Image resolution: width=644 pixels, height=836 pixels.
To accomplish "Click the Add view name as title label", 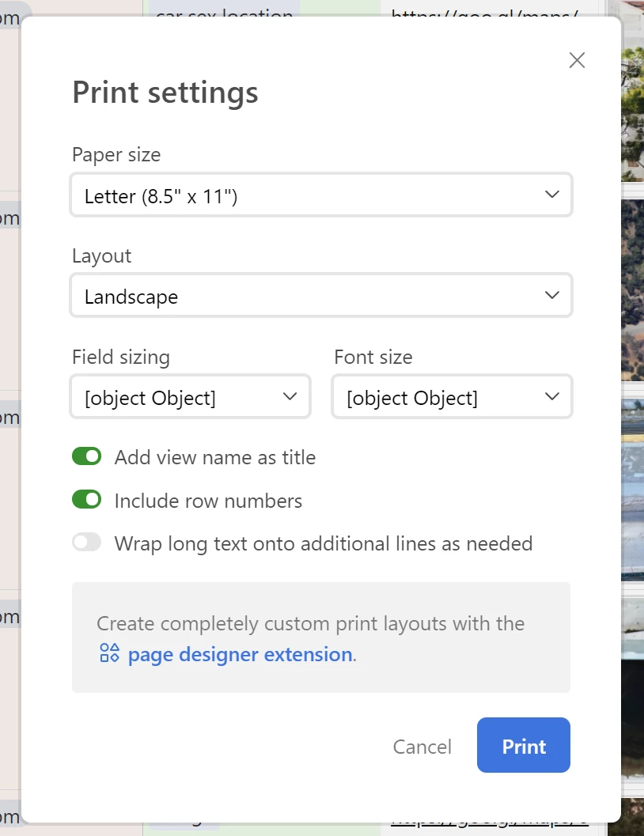I will pyautogui.click(x=214, y=457).
